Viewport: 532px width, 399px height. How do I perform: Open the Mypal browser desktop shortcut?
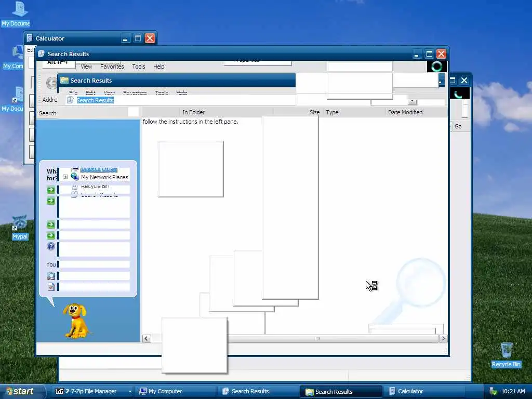pyautogui.click(x=20, y=228)
